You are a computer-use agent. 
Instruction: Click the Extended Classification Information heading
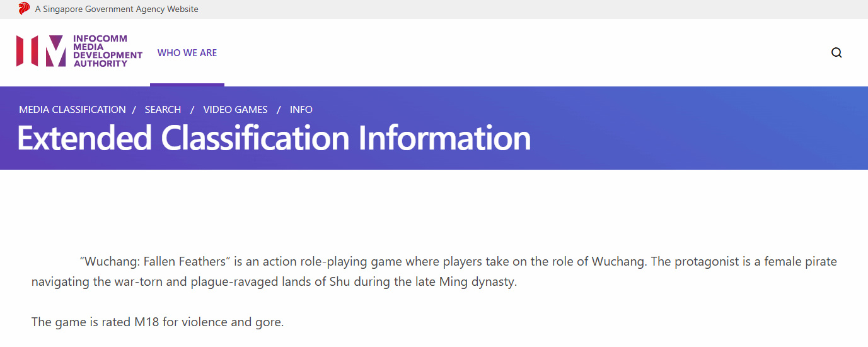[x=274, y=138]
